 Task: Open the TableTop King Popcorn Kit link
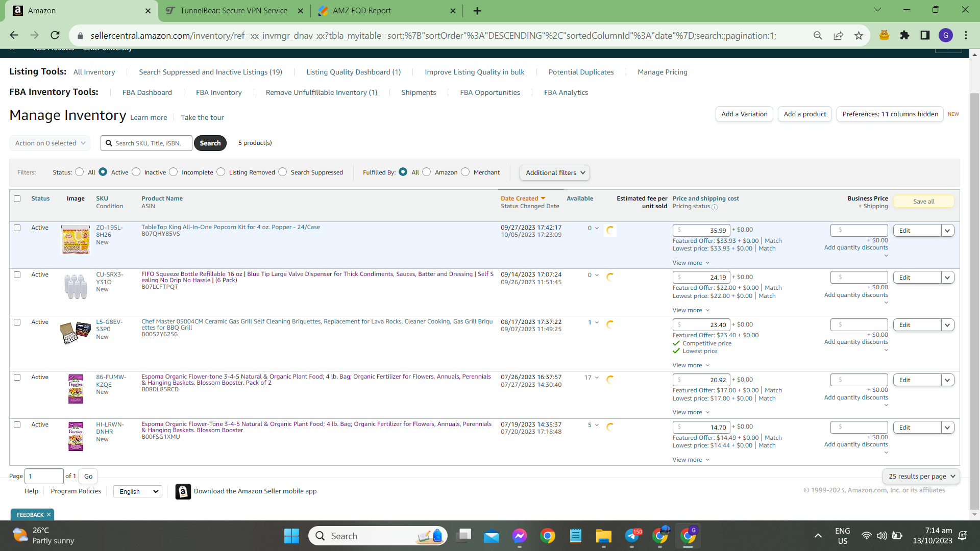(x=231, y=227)
